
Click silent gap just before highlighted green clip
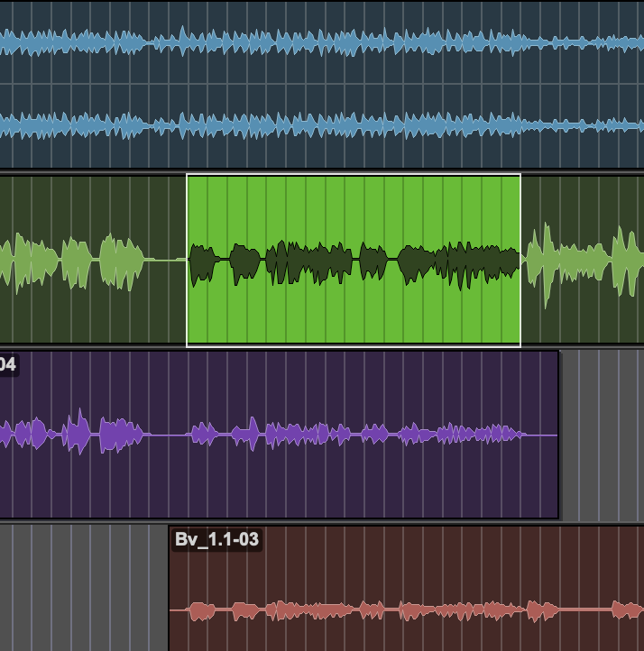pyautogui.click(x=167, y=261)
